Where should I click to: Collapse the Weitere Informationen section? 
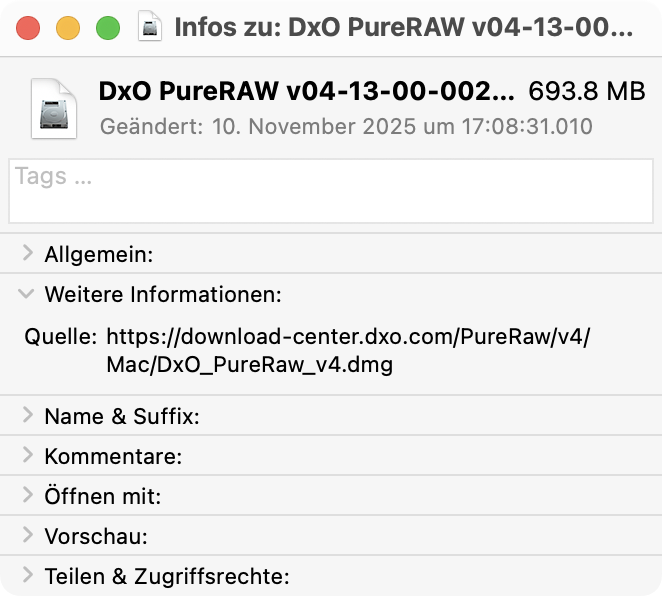pos(27,295)
